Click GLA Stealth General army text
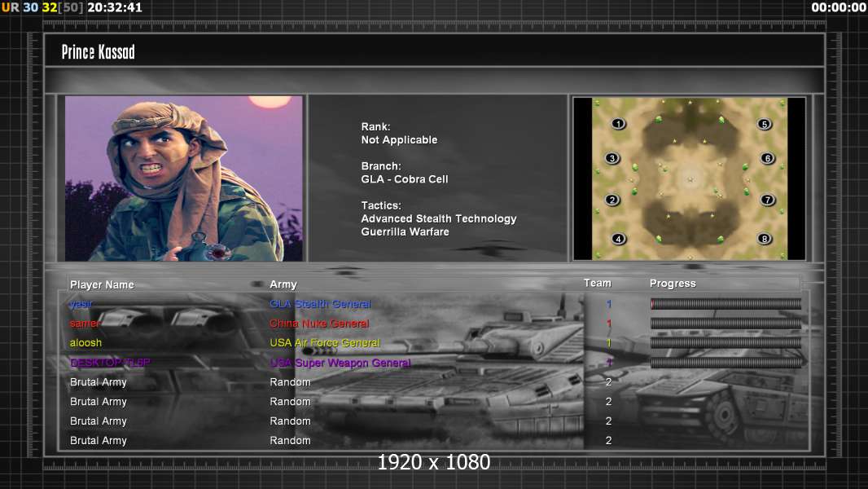The height and width of the screenshot is (489, 868). (320, 304)
